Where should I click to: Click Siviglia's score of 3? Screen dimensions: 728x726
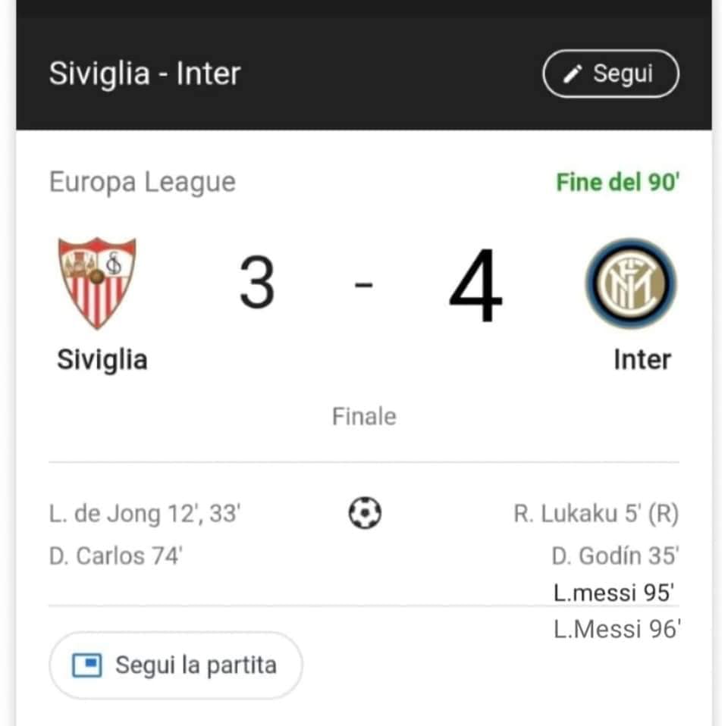click(257, 283)
